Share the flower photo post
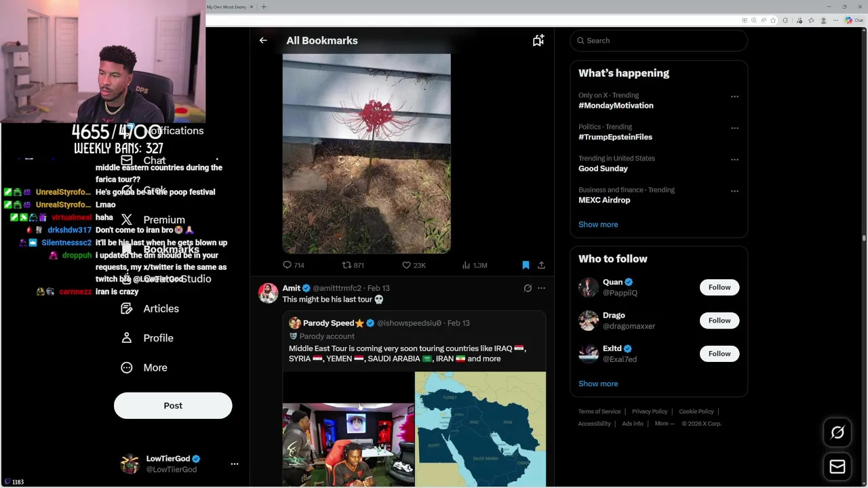Image resolution: width=868 pixels, height=488 pixels. [x=541, y=265]
